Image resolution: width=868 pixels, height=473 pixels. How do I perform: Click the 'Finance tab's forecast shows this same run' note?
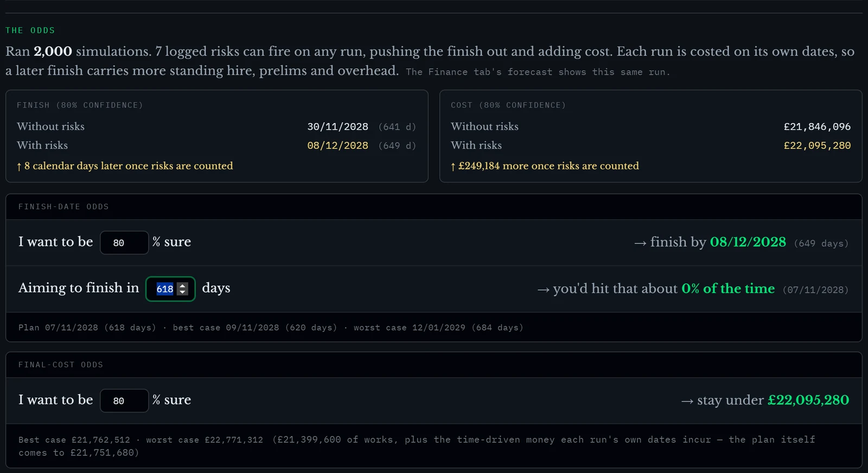538,72
